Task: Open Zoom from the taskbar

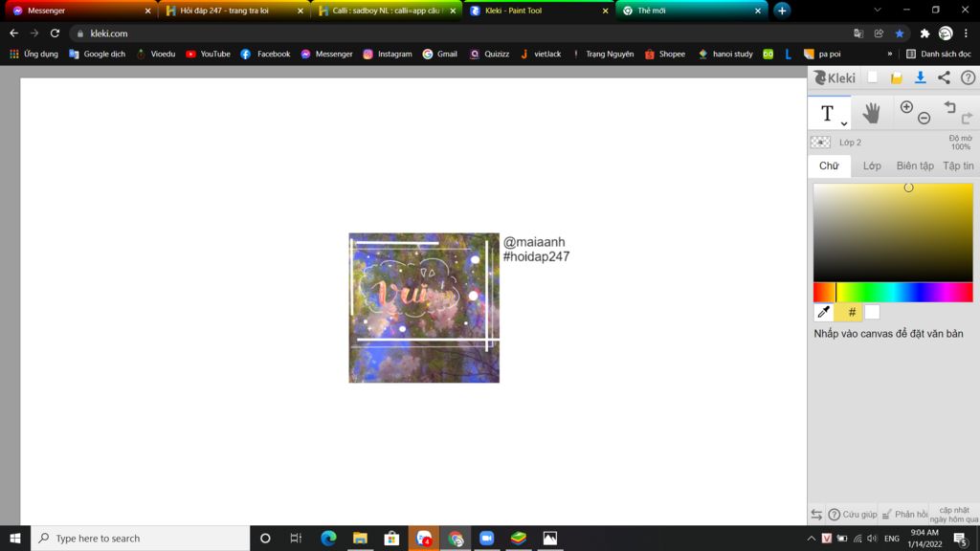Action: click(487, 538)
